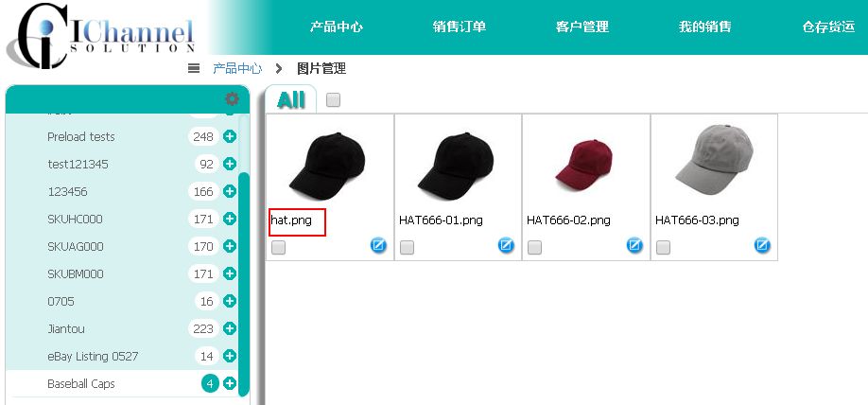Open edit icon for HAT666-02.png
Viewport: 868px width, 405px height.
[x=634, y=245]
